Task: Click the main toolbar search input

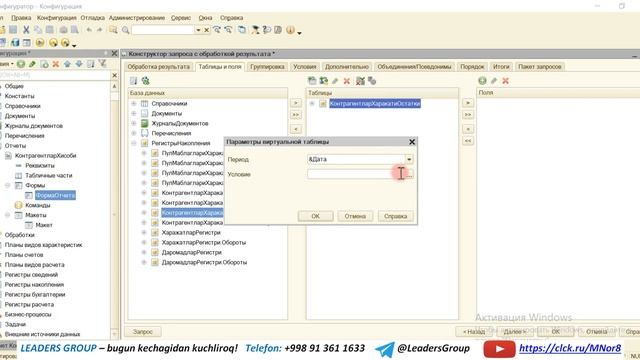Action: pos(163,30)
